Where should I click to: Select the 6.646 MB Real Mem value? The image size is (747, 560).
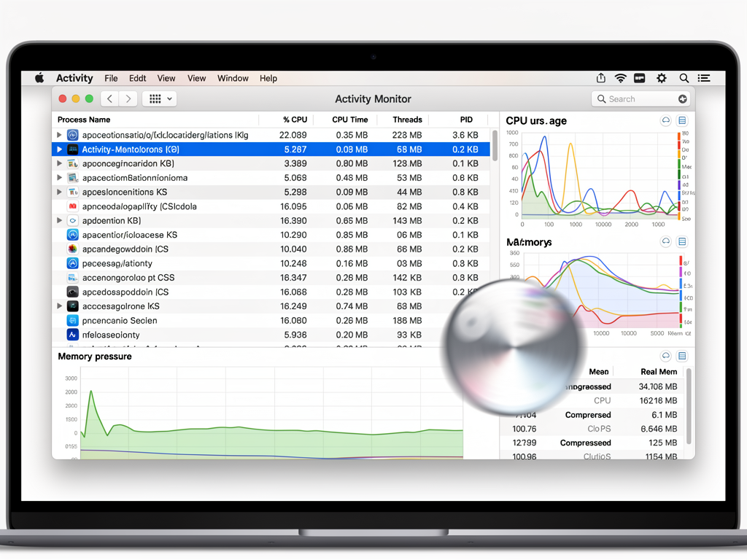pyautogui.click(x=659, y=429)
